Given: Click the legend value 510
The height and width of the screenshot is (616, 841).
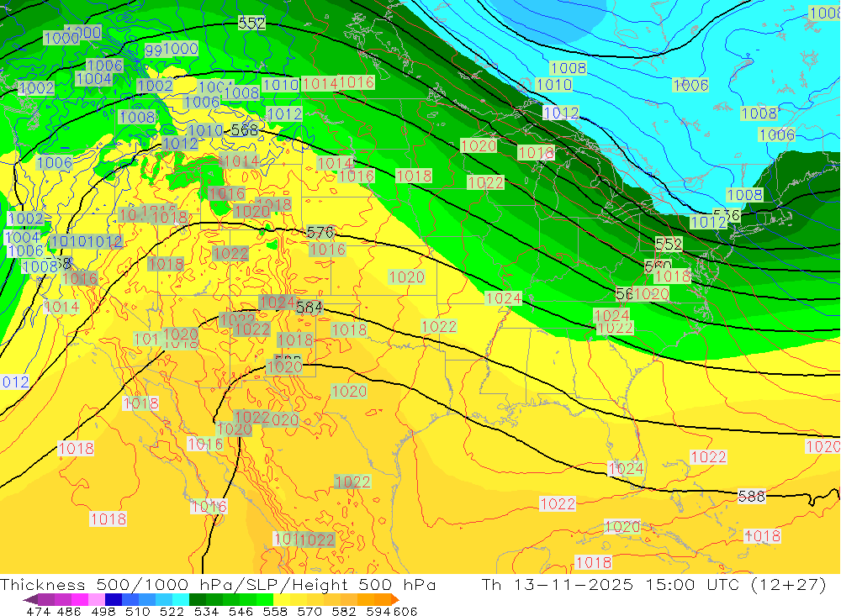Looking at the screenshot, I should tap(137, 611).
